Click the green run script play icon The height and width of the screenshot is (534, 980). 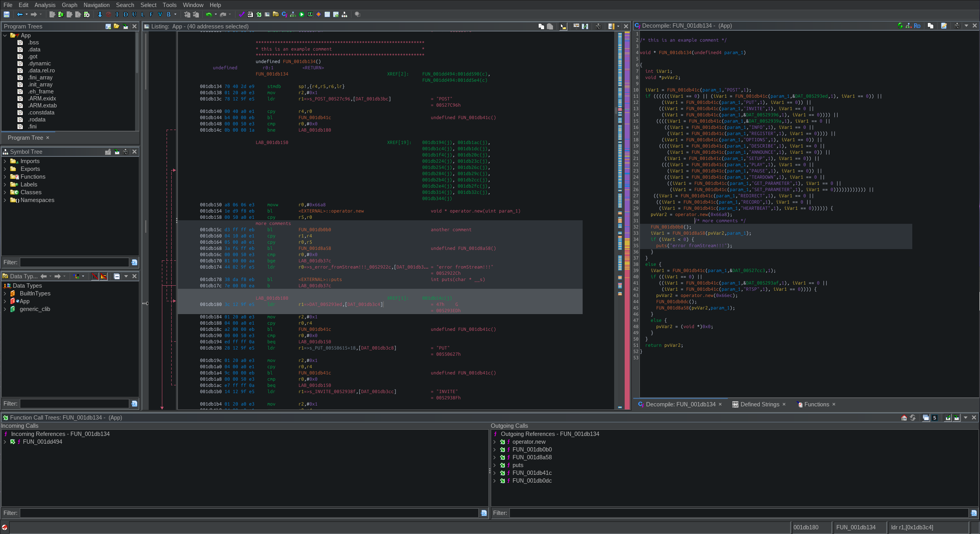click(302, 14)
